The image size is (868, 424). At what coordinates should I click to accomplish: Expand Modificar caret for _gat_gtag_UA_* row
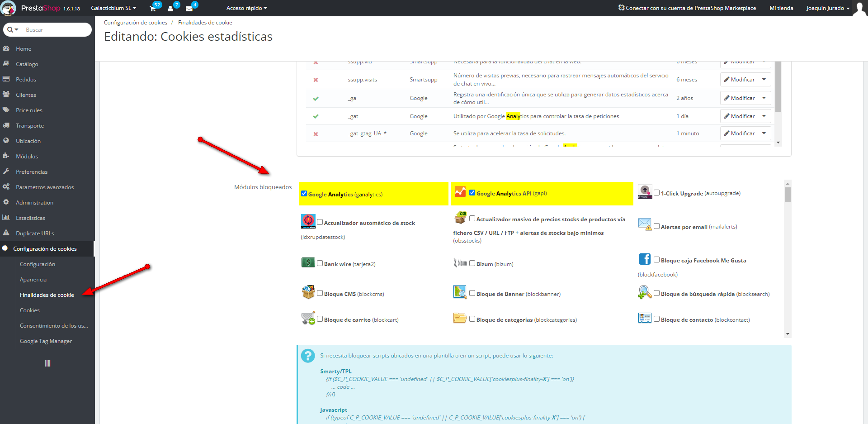[764, 133]
